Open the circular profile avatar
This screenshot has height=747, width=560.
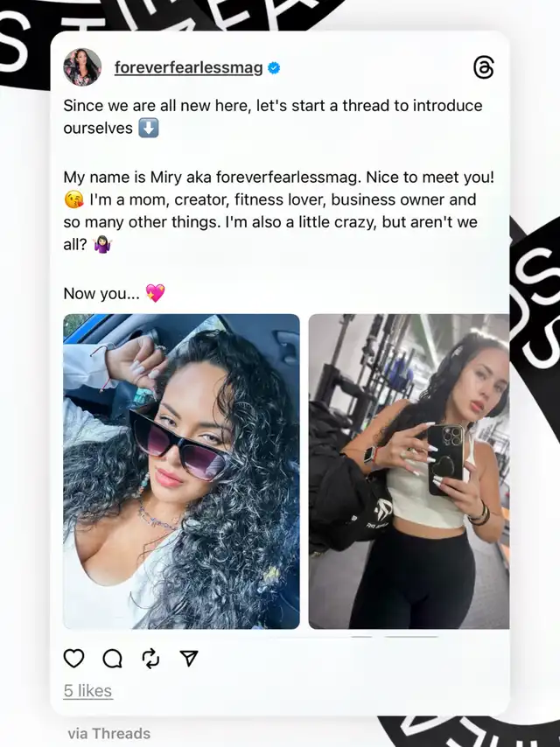[82, 66]
